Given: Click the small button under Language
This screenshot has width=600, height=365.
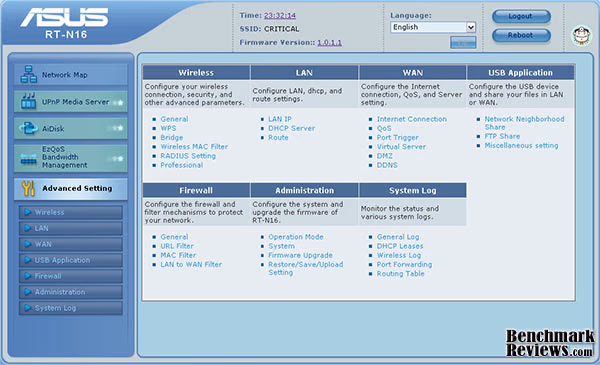Looking at the screenshot, I should 463,42.
